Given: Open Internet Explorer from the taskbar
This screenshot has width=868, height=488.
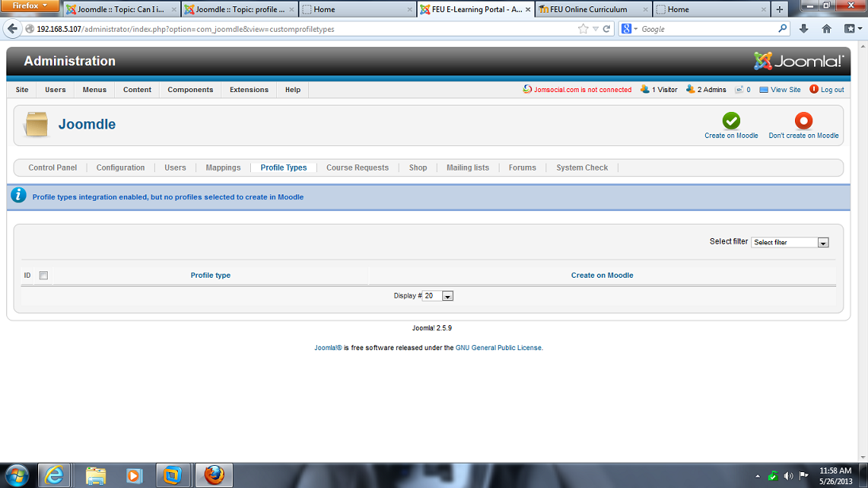Looking at the screenshot, I should point(55,475).
